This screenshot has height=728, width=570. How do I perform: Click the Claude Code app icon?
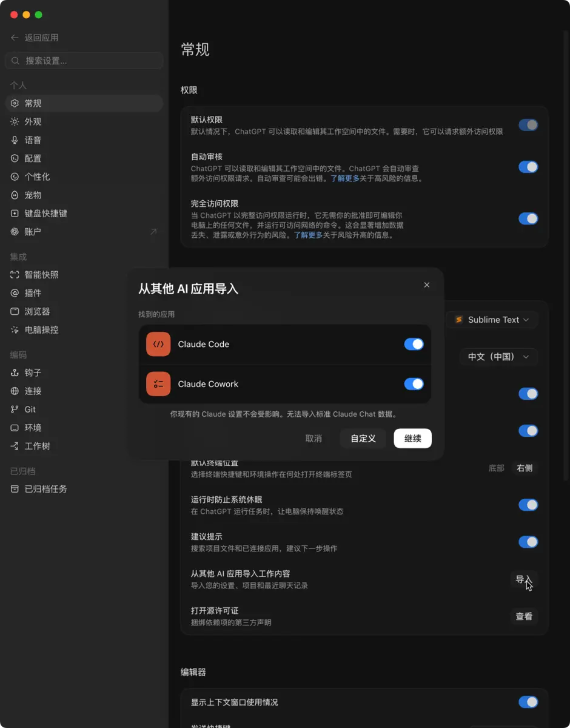pyautogui.click(x=158, y=344)
